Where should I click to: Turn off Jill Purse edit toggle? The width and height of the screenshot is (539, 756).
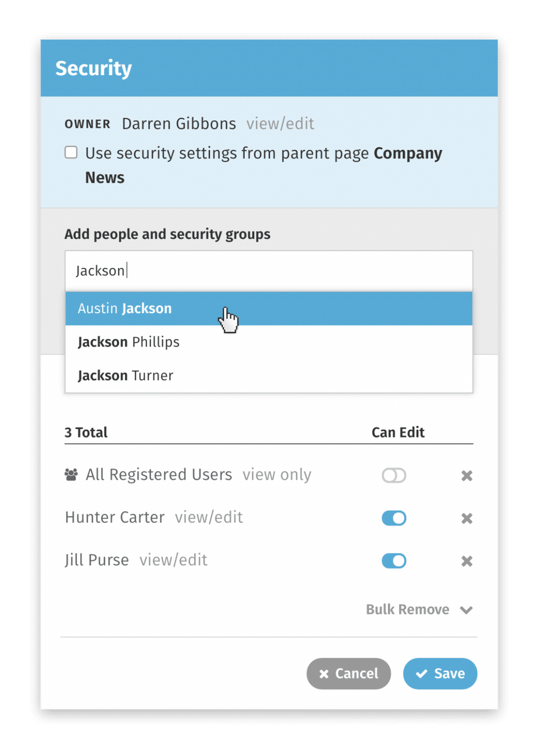(394, 561)
